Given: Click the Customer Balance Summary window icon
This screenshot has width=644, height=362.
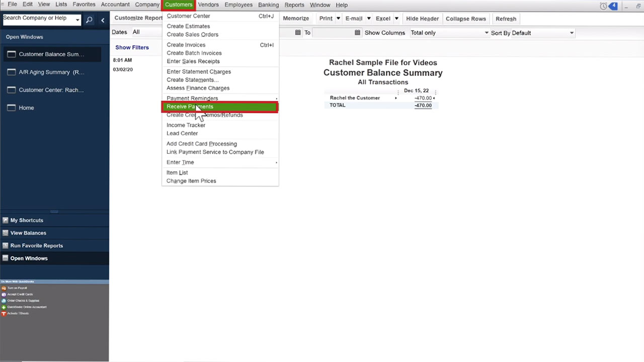Looking at the screenshot, I should (11, 54).
